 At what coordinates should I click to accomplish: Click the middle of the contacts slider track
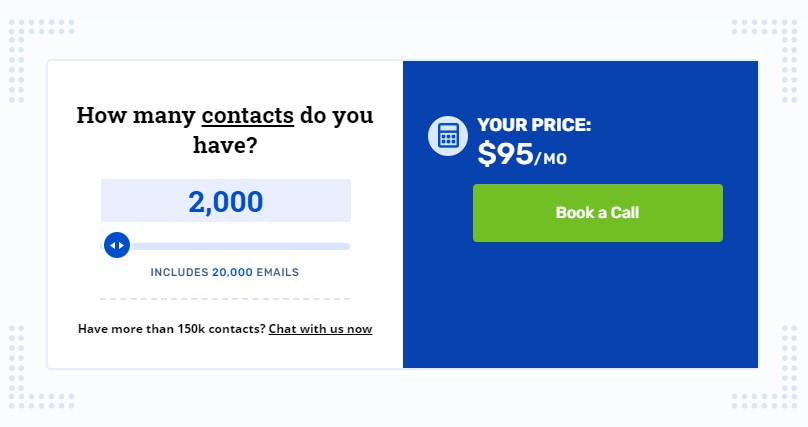pos(225,246)
